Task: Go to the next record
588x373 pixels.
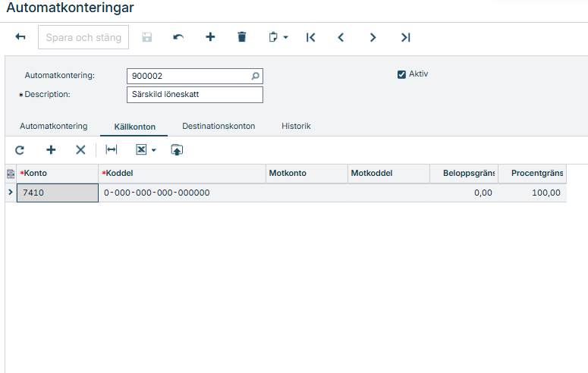Action: (x=373, y=37)
